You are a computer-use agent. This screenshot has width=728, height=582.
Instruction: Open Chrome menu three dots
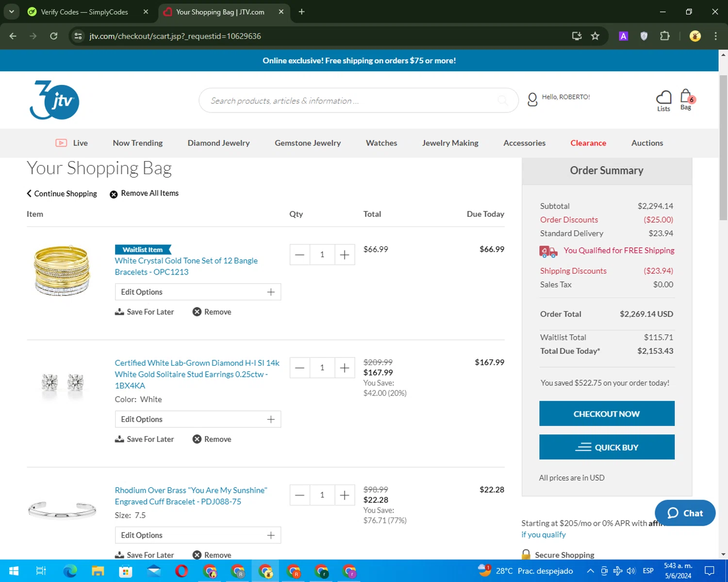(715, 36)
